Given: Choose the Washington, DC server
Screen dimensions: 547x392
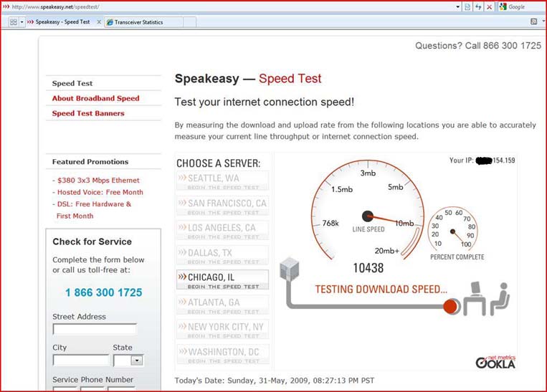Looking at the screenshot, I should [x=222, y=354].
